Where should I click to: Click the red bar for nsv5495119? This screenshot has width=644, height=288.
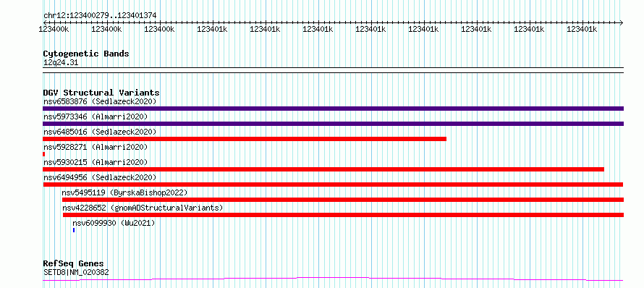click(x=343, y=200)
